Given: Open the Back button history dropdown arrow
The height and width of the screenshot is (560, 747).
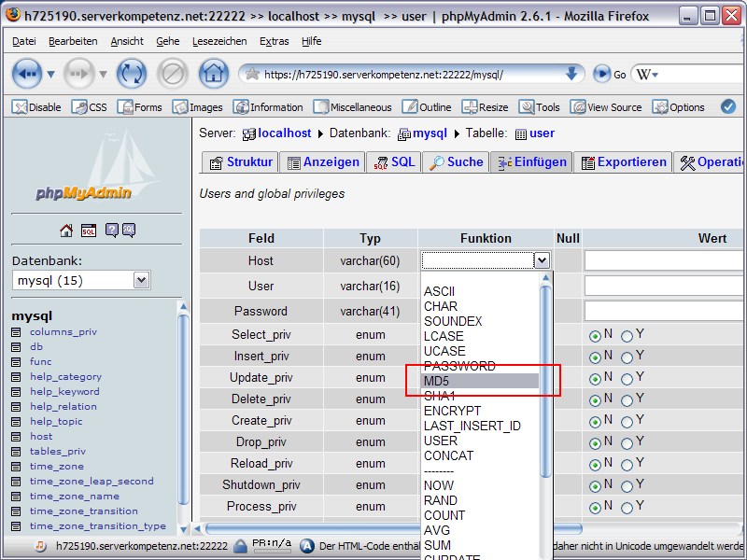Looking at the screenshot, I should (x=50, y=75).
